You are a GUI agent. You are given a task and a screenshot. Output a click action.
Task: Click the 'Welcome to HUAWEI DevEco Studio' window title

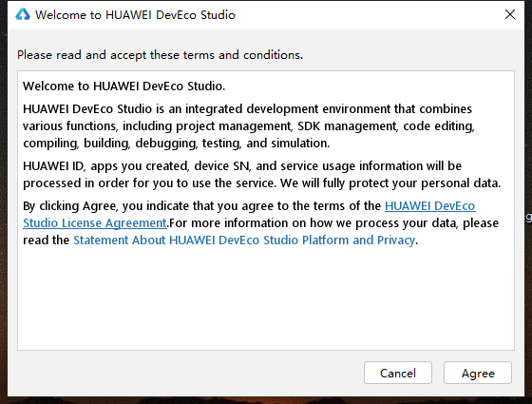[x=135, y=15]
